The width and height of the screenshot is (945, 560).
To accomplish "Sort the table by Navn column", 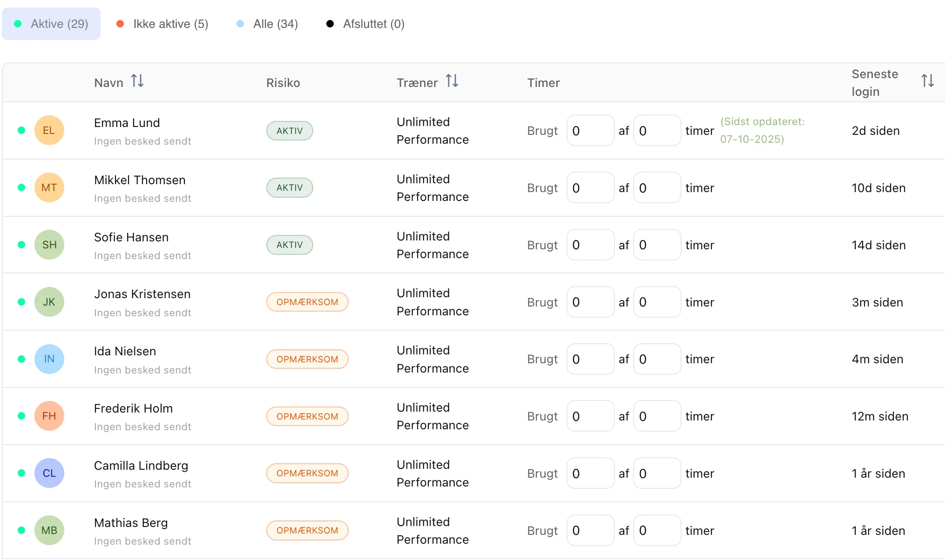I will pyautogui.click(x=137, y=81).
